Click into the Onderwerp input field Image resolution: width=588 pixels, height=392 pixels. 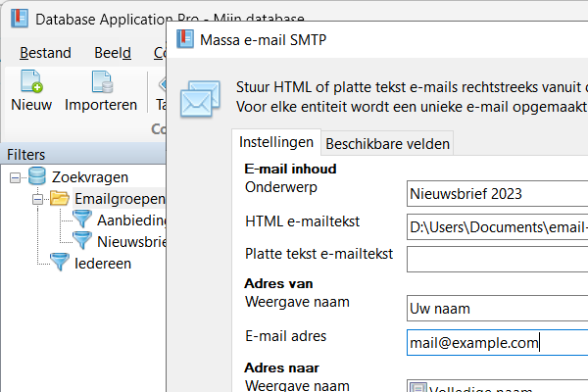(497, 194)
